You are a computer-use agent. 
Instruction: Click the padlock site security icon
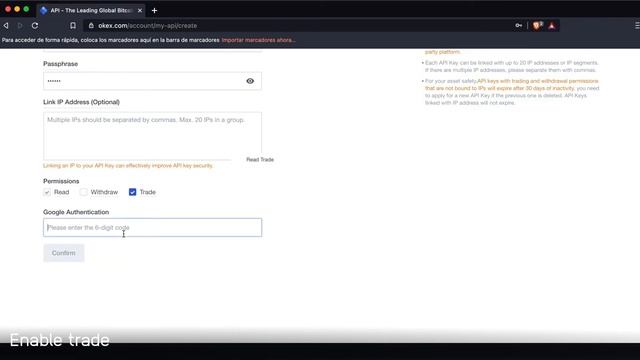click(91, 25)
